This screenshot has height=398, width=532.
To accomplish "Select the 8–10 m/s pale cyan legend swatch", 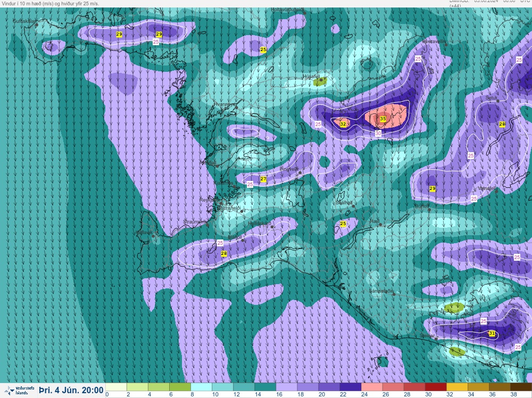I will point(201,387).
